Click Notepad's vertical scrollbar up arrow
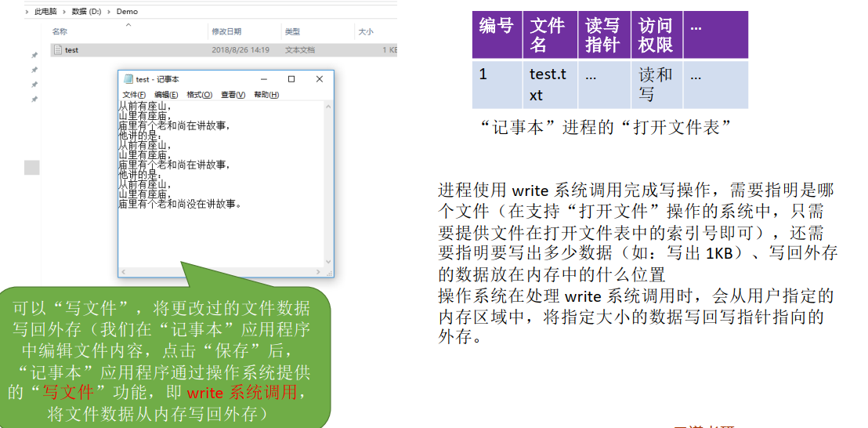Screen dimensions: 868x428 pos(328,105)
